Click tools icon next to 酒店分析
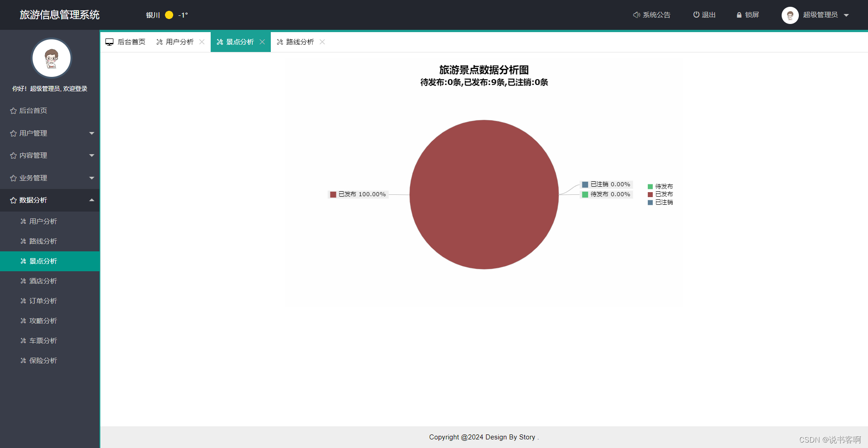Image resolution: width=868 pixels, height=448 pixels. (23, 281)
